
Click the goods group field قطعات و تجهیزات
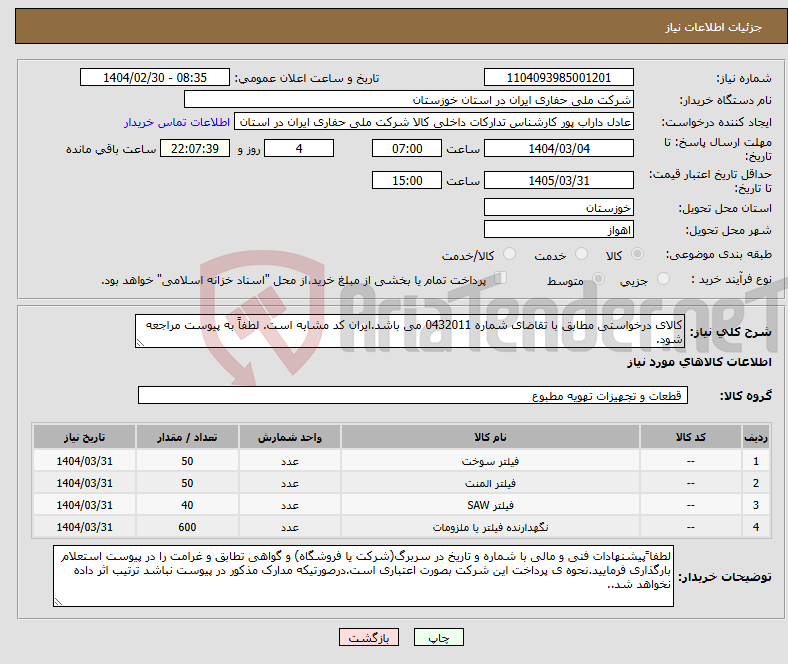tap(413, 396)
